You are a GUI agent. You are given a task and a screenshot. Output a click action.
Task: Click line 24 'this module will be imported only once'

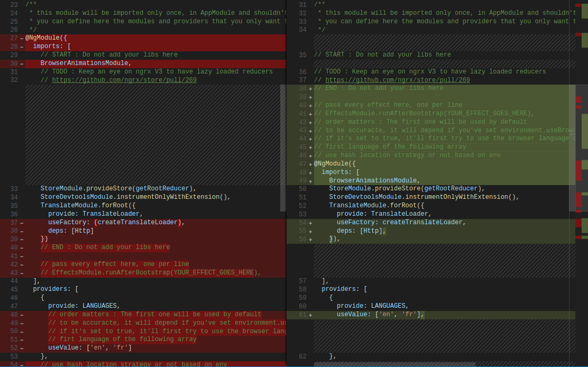(x=158, y=13)
